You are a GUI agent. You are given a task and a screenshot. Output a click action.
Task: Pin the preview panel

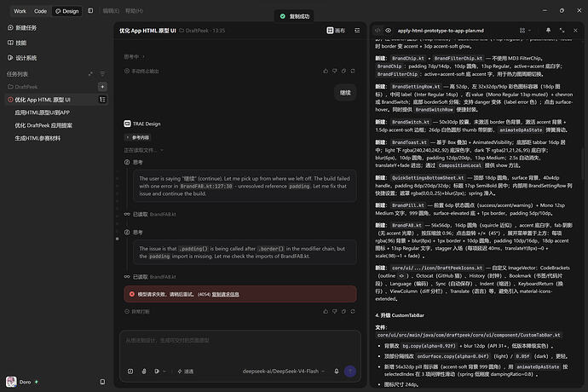[548, 31]
